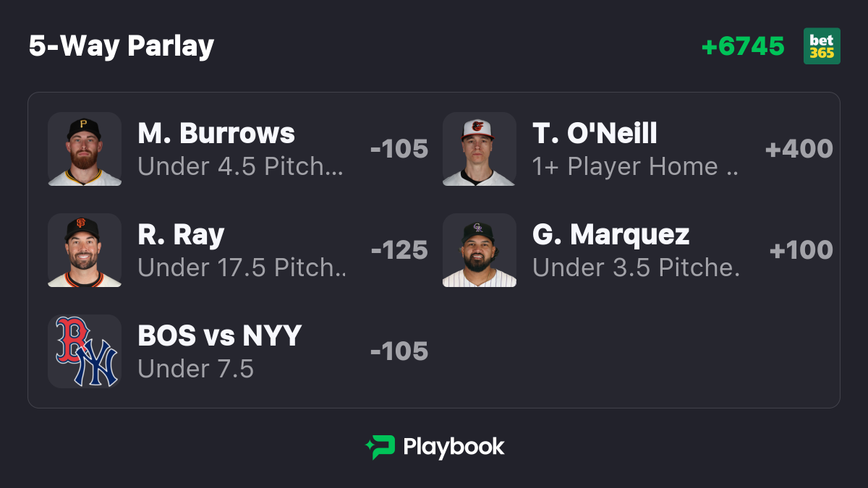Open the M. Burrows player name
Image resolution: width=868 pixels, height=488 pixels.
tap(216, 133)
